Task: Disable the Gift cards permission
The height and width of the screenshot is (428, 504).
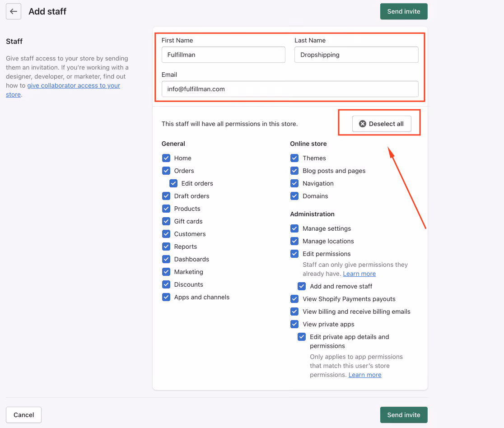Action: click(x=166, y=221)
